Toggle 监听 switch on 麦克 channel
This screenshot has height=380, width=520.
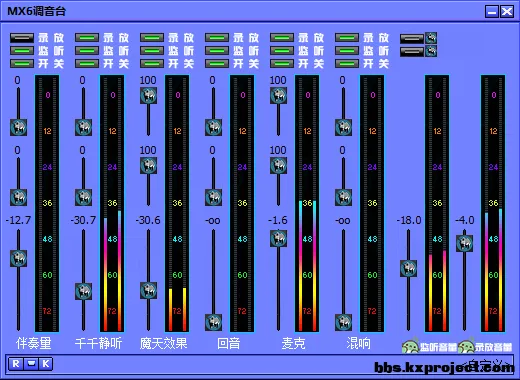pyautogui.click(x=282, y=51)
